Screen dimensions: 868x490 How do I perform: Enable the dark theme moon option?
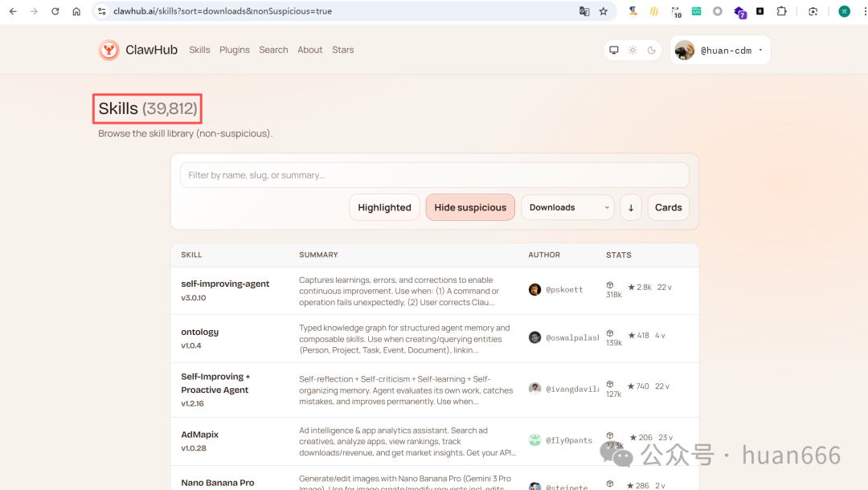(651, 50)
